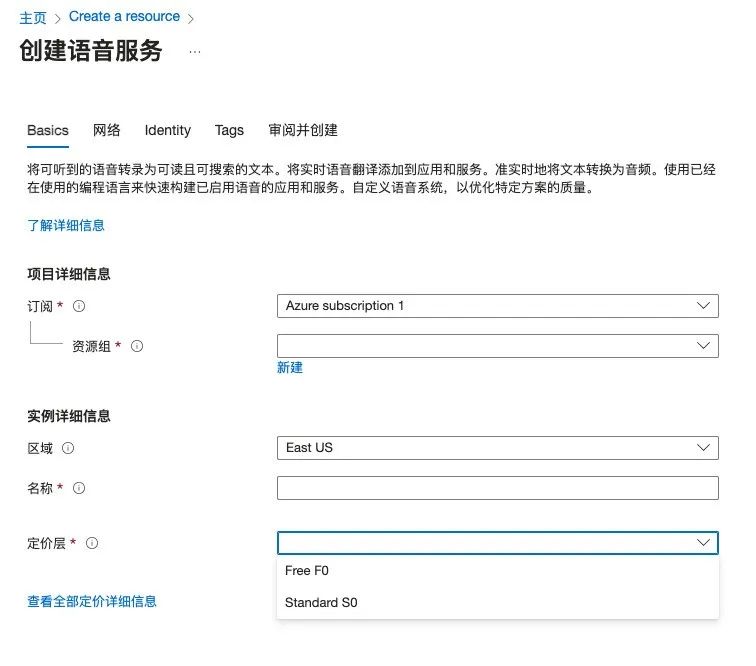Collapse the 定价层 dropdown
Screen dimensions: 756x666
click(498, 543)
